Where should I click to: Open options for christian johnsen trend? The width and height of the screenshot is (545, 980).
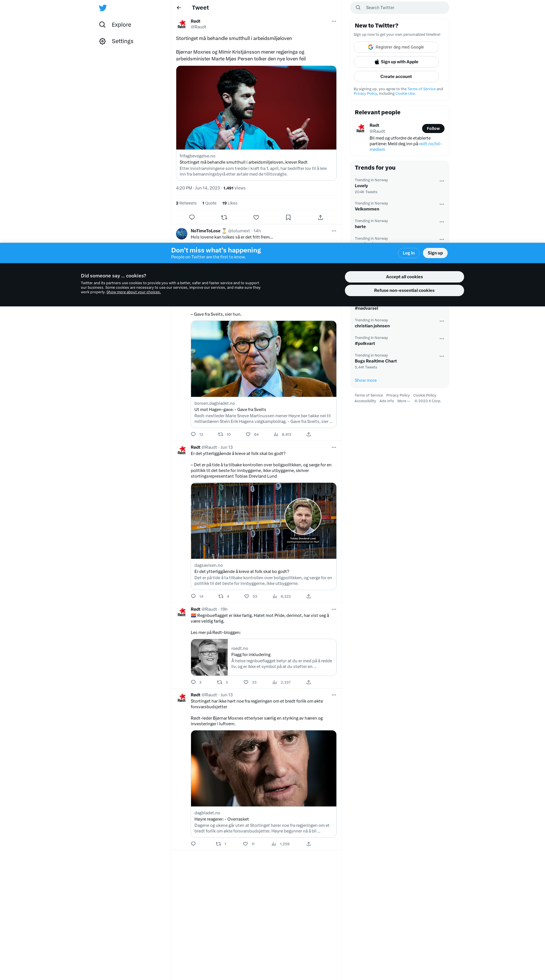[x=441, y=321]
